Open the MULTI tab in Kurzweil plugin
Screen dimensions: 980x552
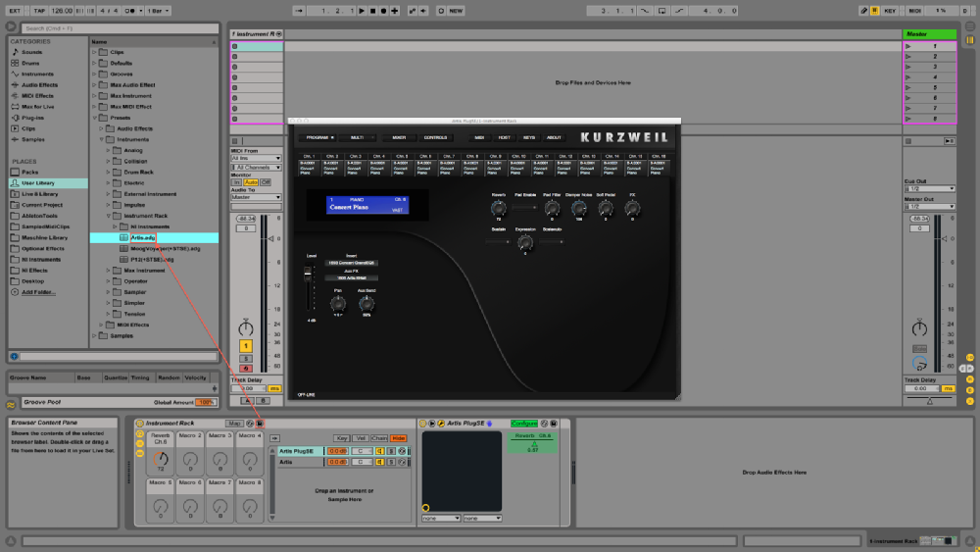(358, 137)
